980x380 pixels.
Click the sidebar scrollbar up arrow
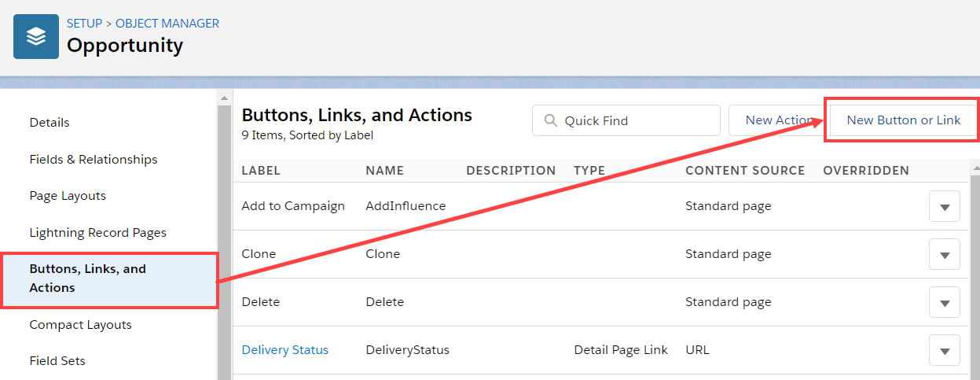click(224, 98)
